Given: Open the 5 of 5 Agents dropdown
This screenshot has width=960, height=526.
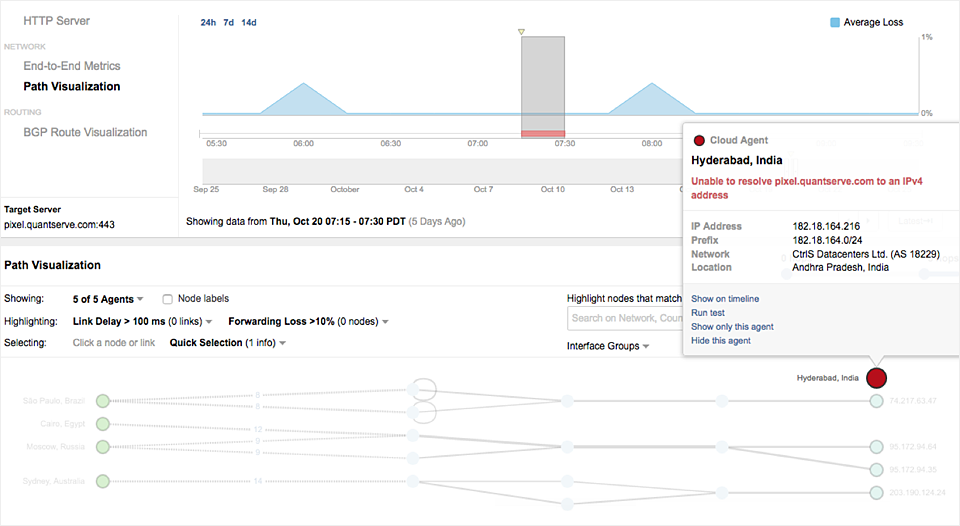Looking at the screenshot, I should 108,299.
